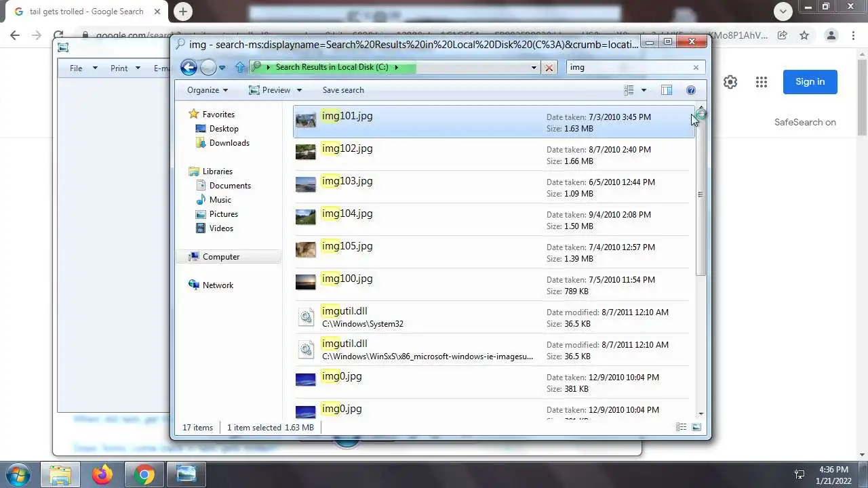Screen dimensions: 868x488
Task: Bookmark this page with the star icon
Action: pyautogui.click(x=804, y=35)
